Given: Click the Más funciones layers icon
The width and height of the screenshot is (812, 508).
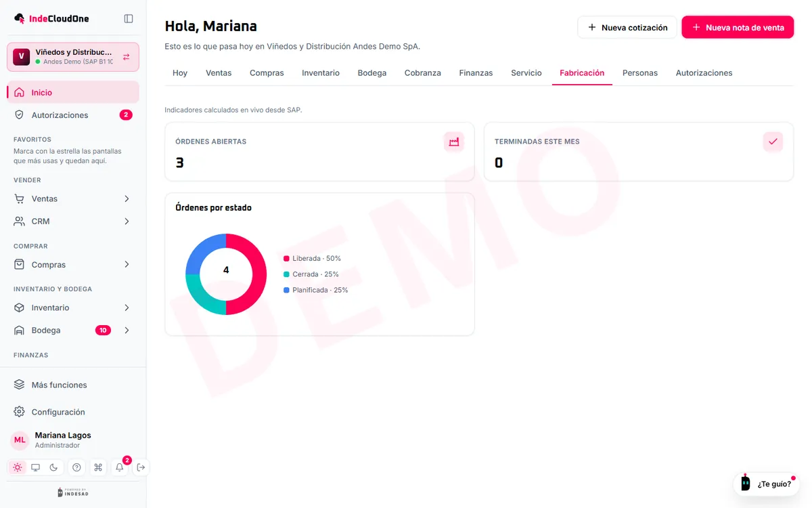Looking at the screenshot, I should coord(20,385).
